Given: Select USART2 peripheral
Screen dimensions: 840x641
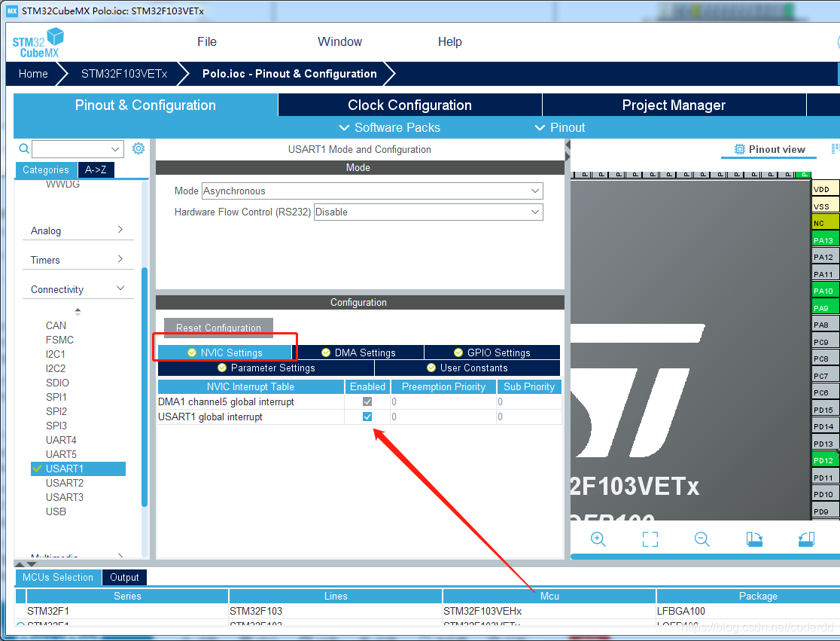Looking at the screenshot, I should click(x=65, y=483).
